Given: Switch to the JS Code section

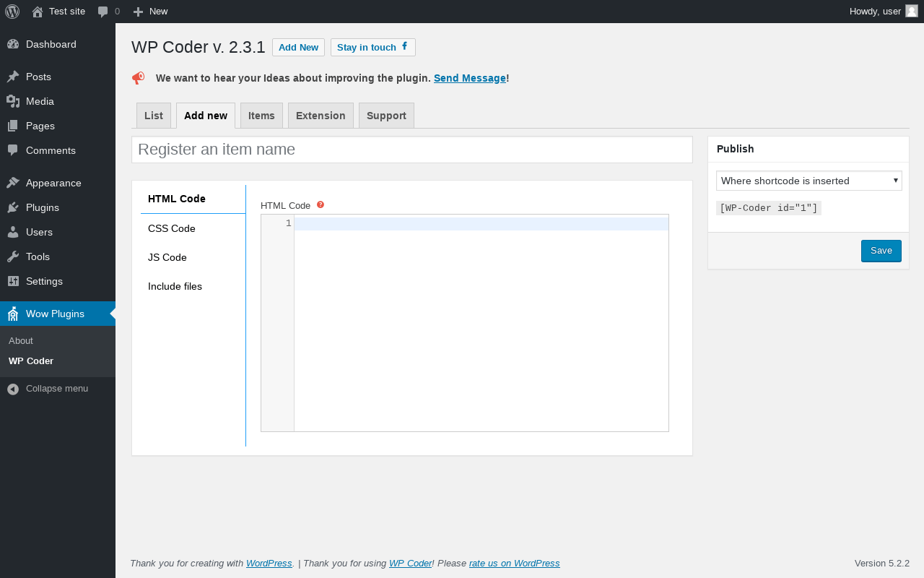Looking at the screenshot, I should pyautogui.click(x=193, y=257).
